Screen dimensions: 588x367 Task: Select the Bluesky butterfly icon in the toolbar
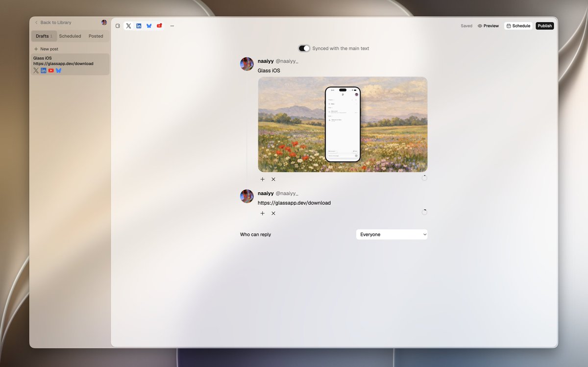[x=149, y=26]
